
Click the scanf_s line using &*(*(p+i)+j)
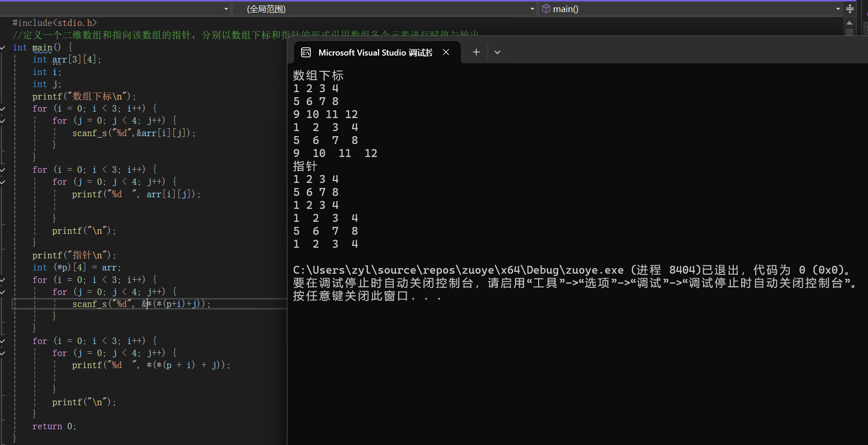[x=141, y=304]
